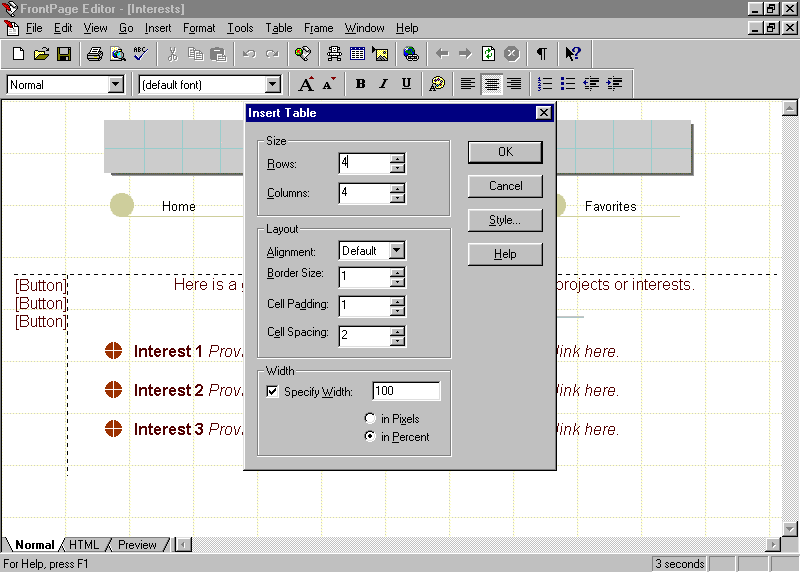
Task: Click the Paste clipboard icon
Action: 218,54
